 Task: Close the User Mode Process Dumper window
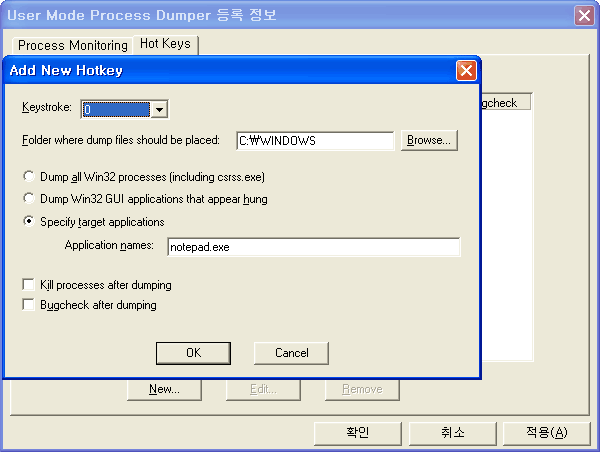[x=585, y=15]
